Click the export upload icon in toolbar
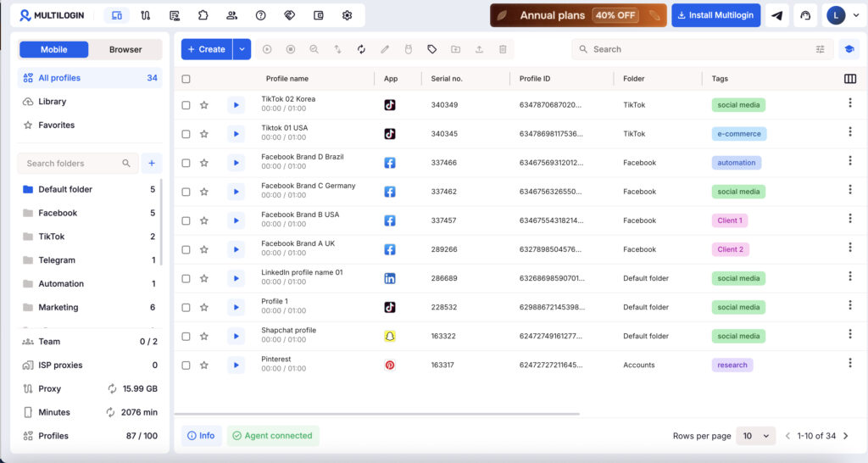 [x=480, y=49]
